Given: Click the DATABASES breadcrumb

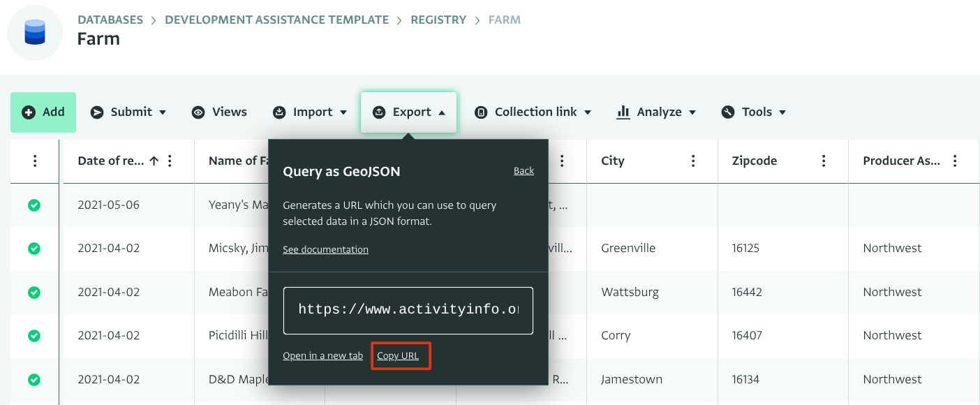Looking at the screenshot, I should click(110, 20).
